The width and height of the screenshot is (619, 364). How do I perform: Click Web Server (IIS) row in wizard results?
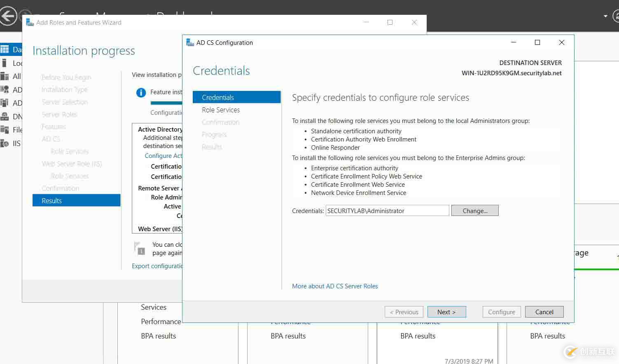click(x=160, y=229)
